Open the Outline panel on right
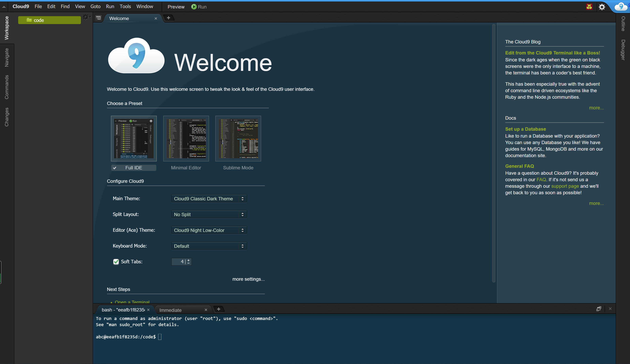 (623, 24)
